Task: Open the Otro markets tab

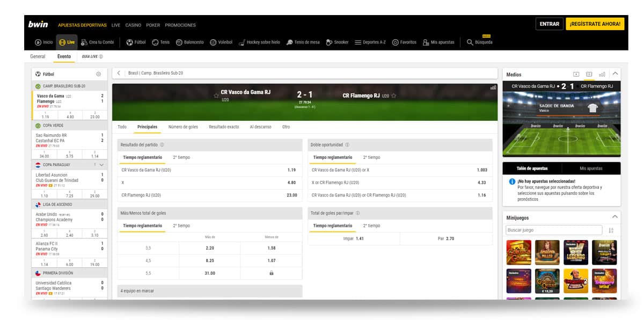Action: [286, 127]
